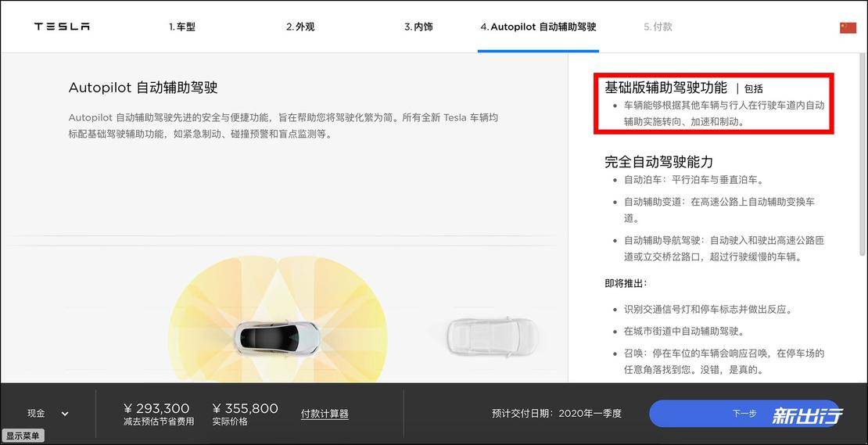Image resolution: width=868 pixels, height=445 pixels.
Task: Click the ¥ 293,300 price after savings
Action: pyautogui.click(x=156, y=408)
